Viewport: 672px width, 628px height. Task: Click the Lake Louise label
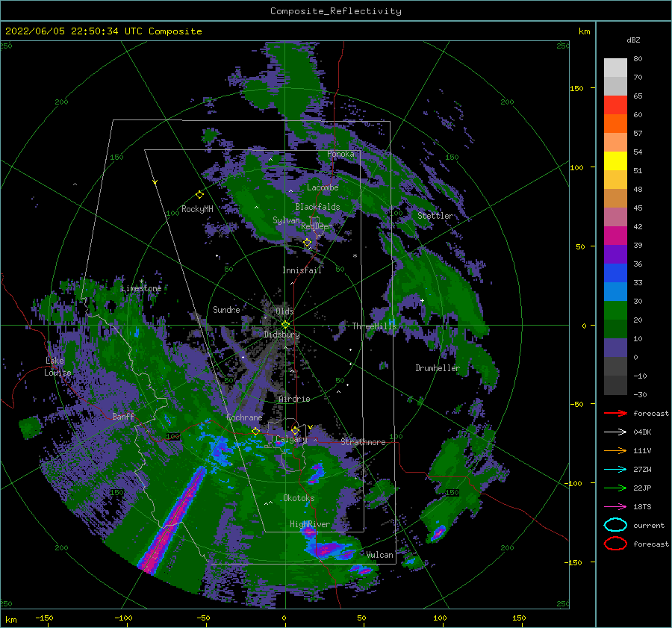57,367
